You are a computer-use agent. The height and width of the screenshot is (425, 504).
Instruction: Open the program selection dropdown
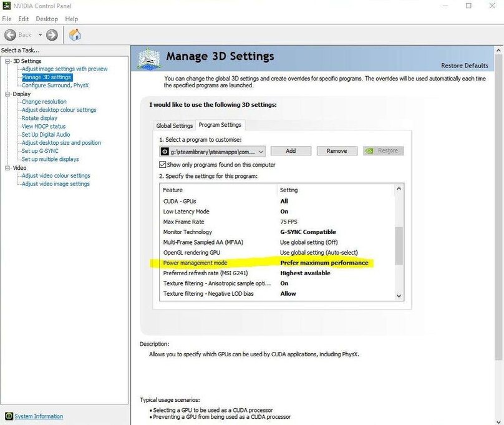point(213,152)
